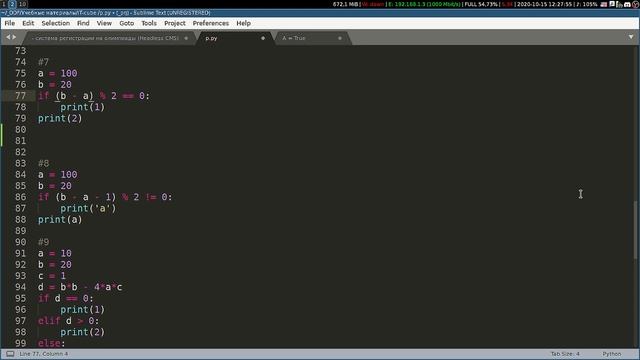
Task: Open the Find menu
Action: tap(83, 23)
